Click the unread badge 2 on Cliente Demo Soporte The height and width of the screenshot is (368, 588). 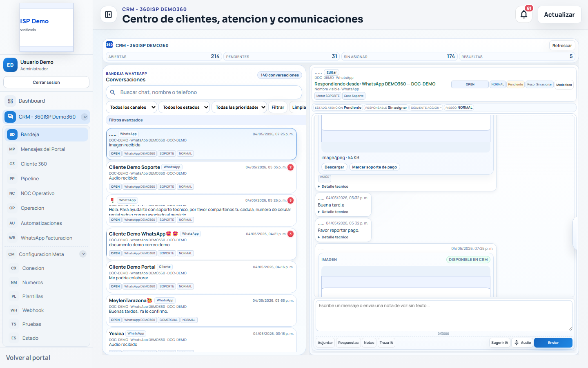click(290, 167)
